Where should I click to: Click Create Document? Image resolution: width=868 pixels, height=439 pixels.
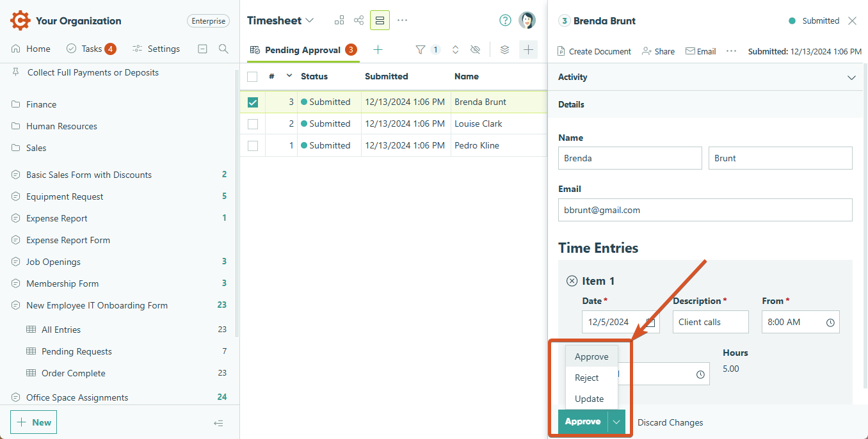click(594, 51)
